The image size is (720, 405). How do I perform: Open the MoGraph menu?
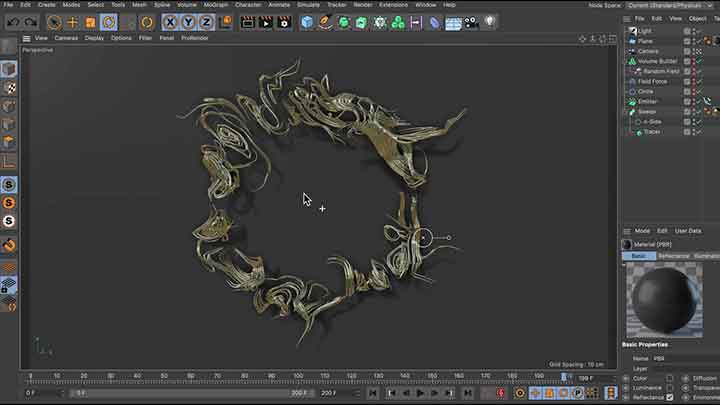216,5
